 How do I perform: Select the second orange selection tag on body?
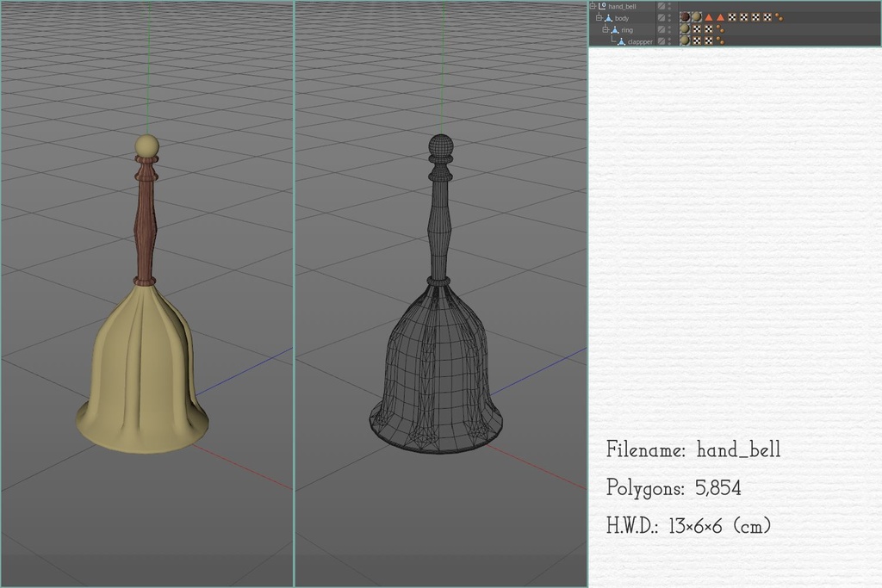pyautogui.click(x=721, y=17)
